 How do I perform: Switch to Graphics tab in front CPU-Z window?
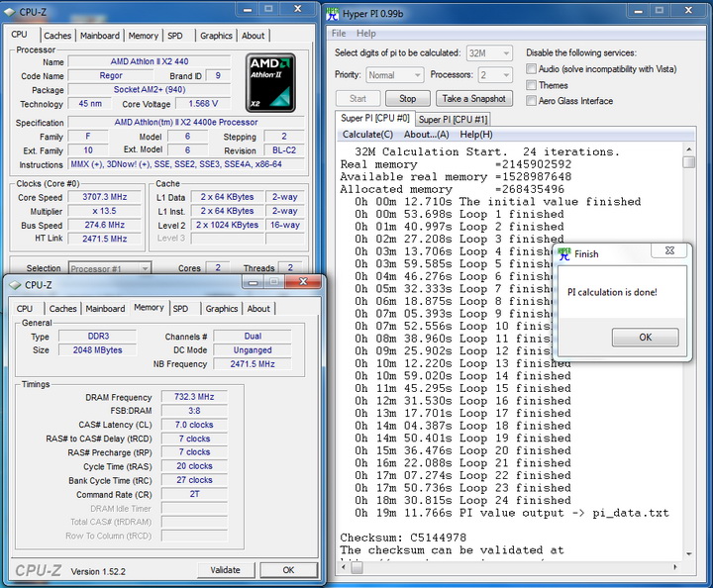222,309
